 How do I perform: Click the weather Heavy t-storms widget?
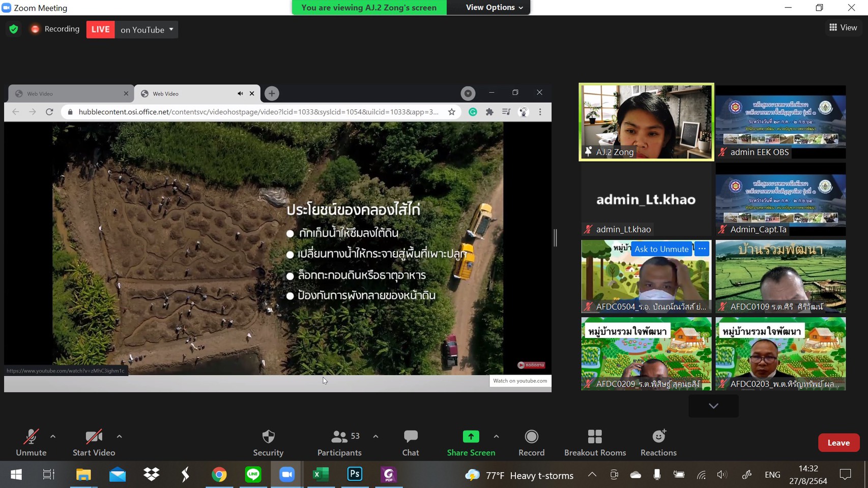point(519,475)
